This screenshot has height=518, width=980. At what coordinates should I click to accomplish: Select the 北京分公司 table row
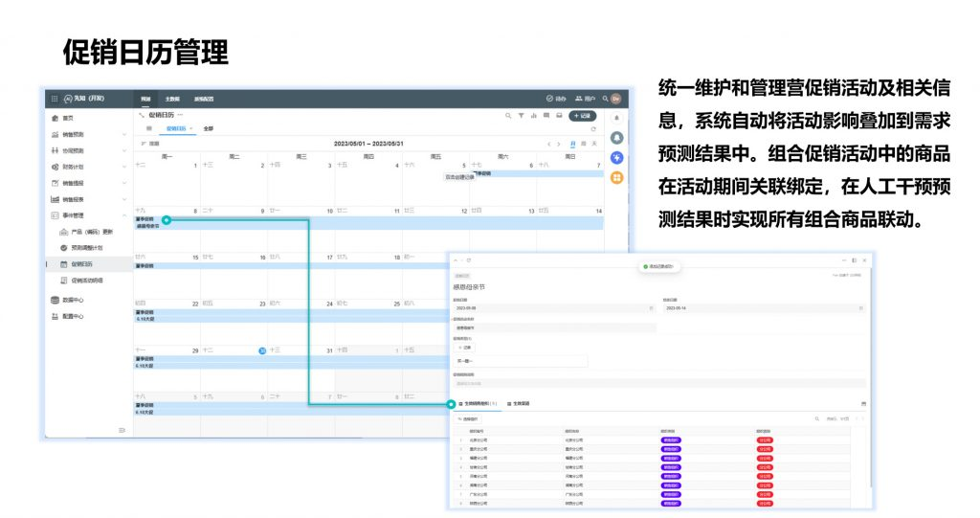pos(650,440)
